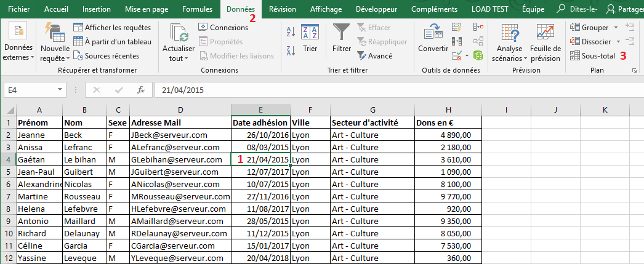Open the Trier sort dialog

click(x=310, y=37)
